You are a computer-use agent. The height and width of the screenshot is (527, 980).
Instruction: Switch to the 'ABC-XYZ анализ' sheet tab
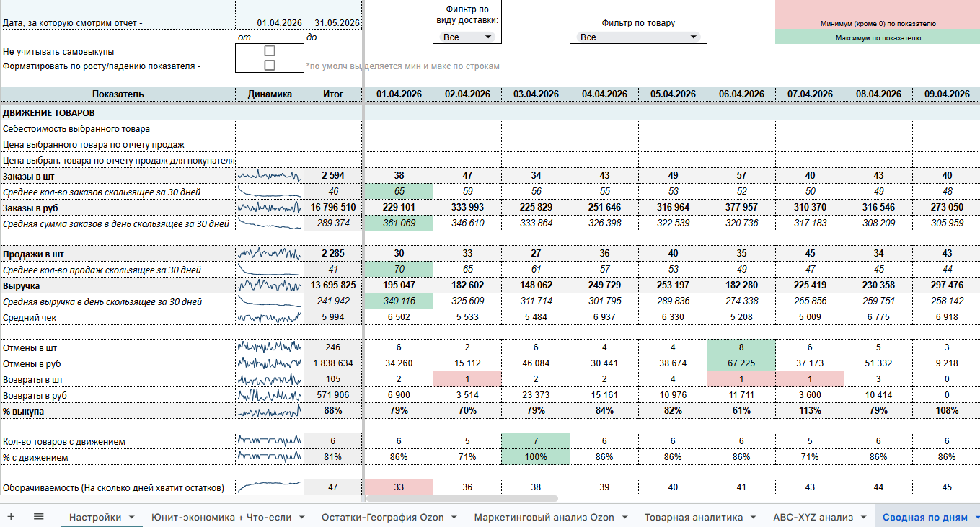[813, 517]
